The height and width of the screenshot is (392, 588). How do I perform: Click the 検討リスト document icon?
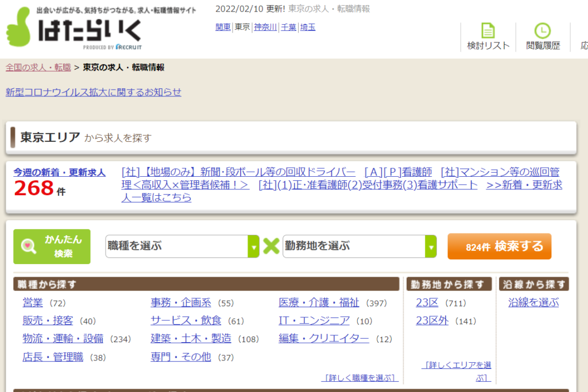(x=488, y=30)
